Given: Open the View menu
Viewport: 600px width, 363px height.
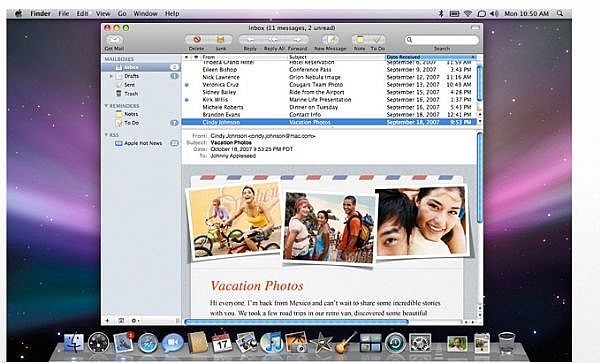Looking at the screenshot, I should 103,13.
